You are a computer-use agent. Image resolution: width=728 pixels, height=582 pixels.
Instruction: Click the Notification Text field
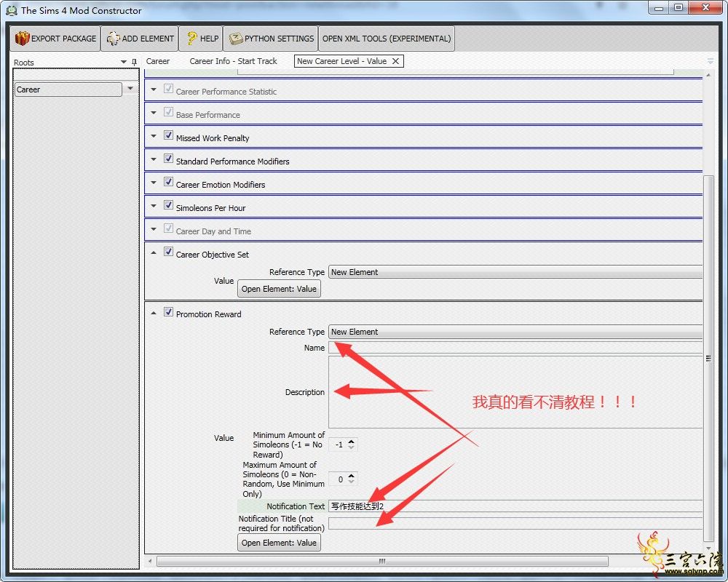pyautogui.click(x=515, y=506)
